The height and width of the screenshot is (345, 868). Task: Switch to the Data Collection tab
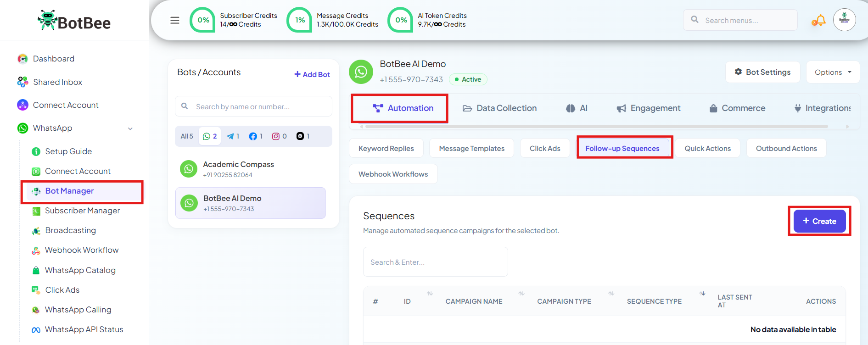(x=499, y=108)
